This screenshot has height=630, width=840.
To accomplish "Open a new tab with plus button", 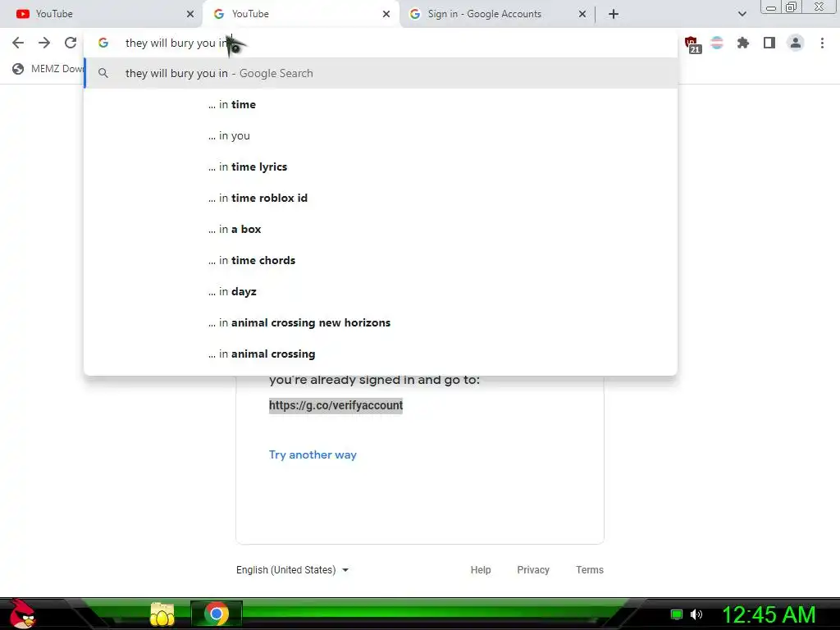I will (614, 14).
